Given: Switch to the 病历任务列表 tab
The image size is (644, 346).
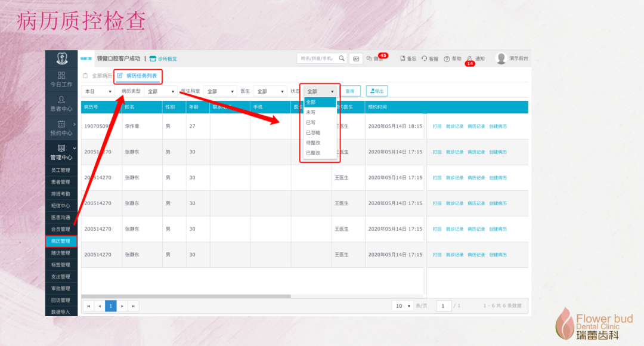Looking at the screenshot, I should click(x=137, y=76).
